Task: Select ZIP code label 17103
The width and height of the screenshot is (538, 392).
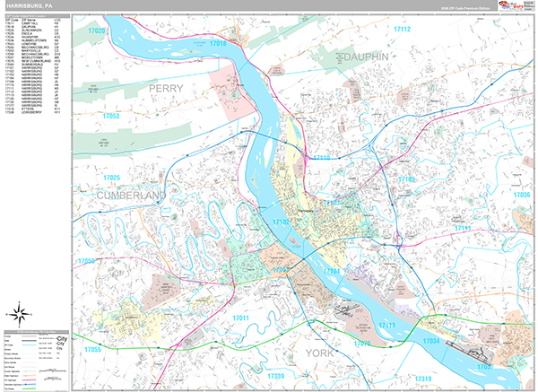Action: (x=332, y=203)
